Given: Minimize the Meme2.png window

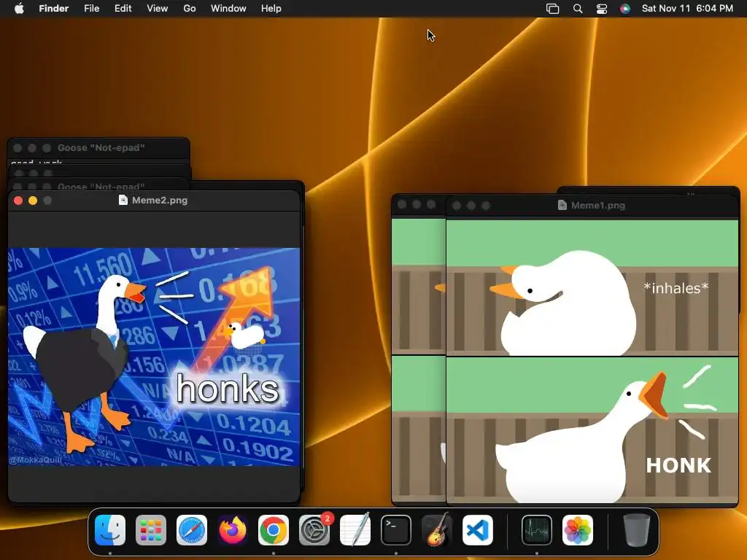Looking at the screenshot, I should tap(33, 201).
